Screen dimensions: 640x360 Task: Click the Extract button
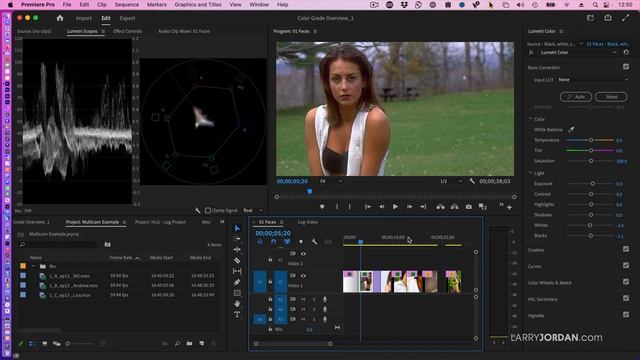(x=454, y=207)
